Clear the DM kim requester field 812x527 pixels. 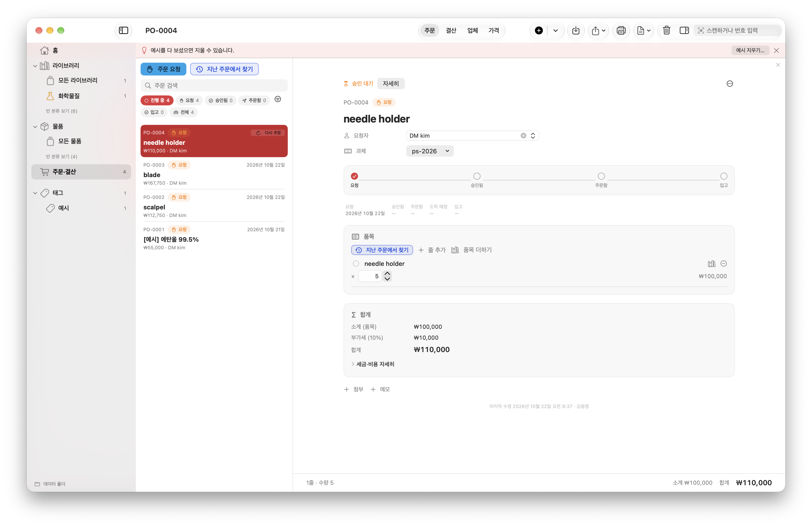click(523, 135)
